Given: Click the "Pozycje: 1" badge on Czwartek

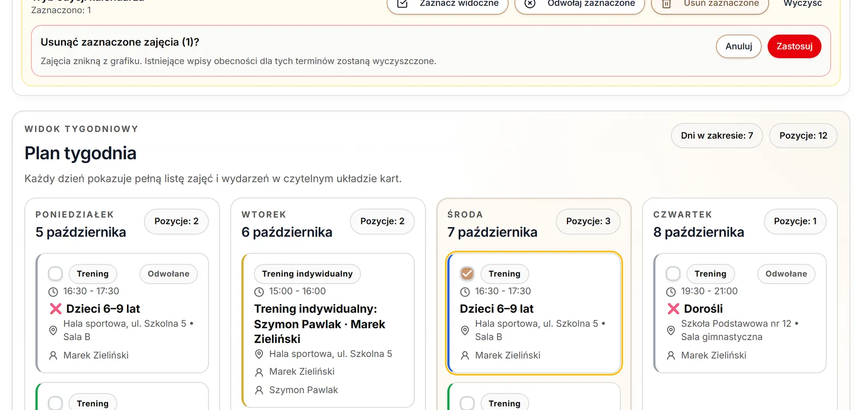Looking at the screenshot, I should [795, 221].
